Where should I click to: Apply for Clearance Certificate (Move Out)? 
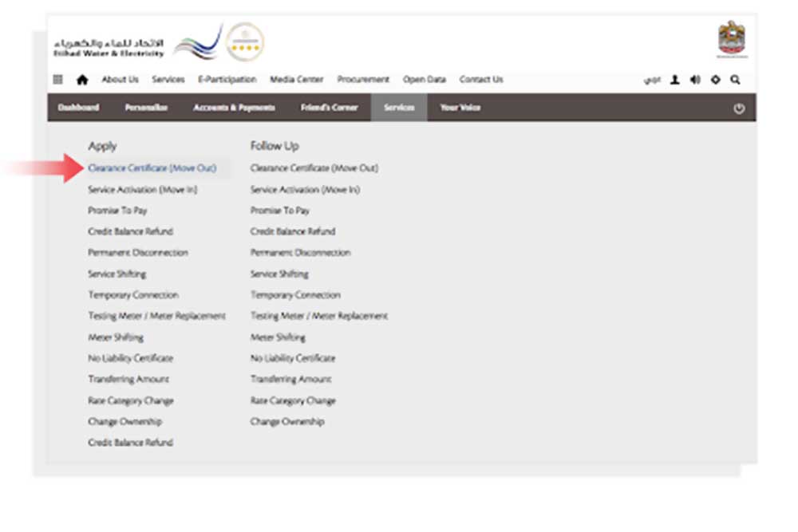(x=152, y=167)
